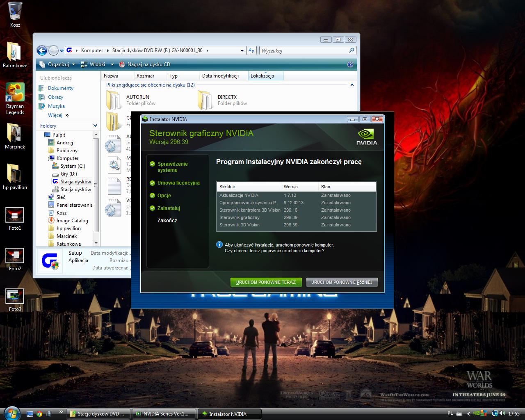This screenshot has width=525, height=420.
Task: Sort files by the Nazwa column
Action: coord(117,76)
